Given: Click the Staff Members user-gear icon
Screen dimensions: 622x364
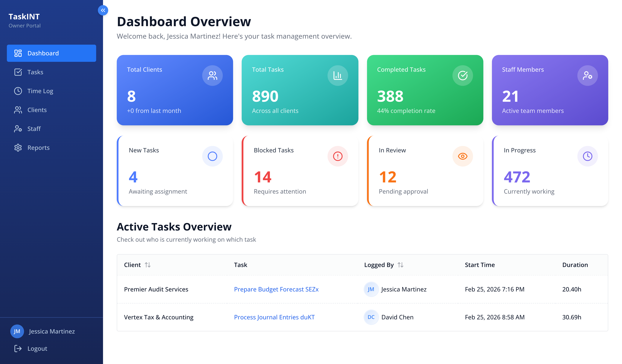Looking at the screenshot, I should coord(587,76).
